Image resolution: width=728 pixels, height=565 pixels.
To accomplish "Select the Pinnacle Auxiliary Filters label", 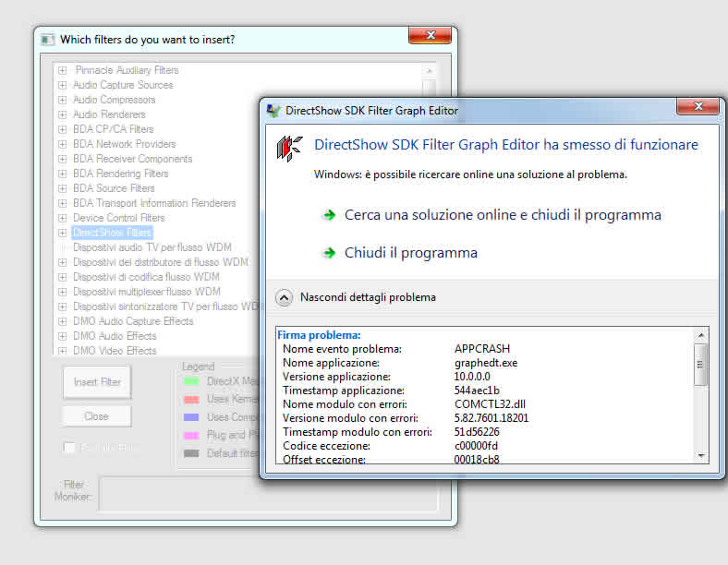I will (127, 70).
